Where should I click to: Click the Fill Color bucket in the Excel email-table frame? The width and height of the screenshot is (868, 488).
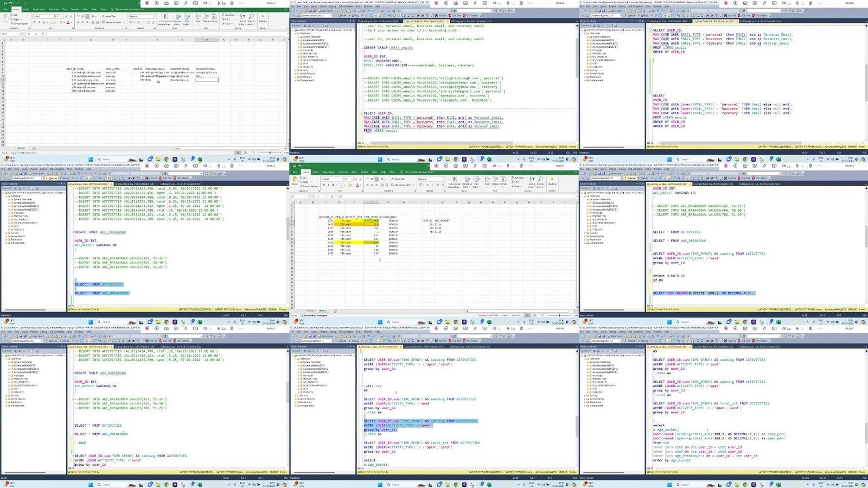click(61, 22)
